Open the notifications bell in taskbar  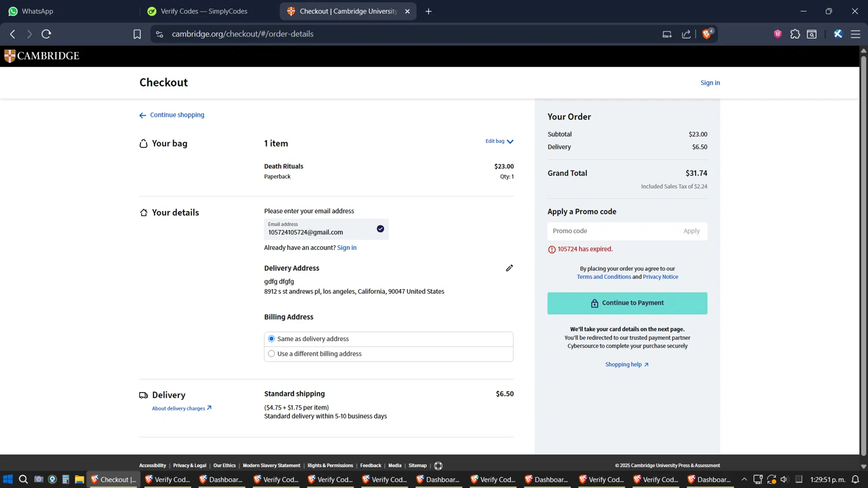click(855, 479)
